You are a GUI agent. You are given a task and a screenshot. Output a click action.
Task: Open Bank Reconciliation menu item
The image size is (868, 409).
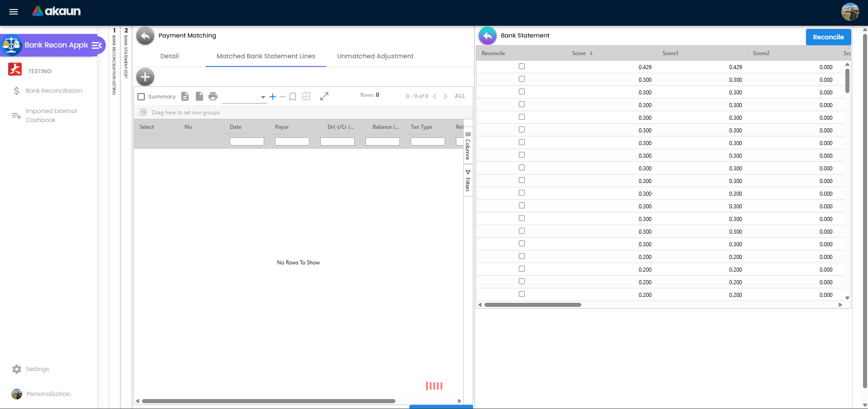click(x=54, y=91)
